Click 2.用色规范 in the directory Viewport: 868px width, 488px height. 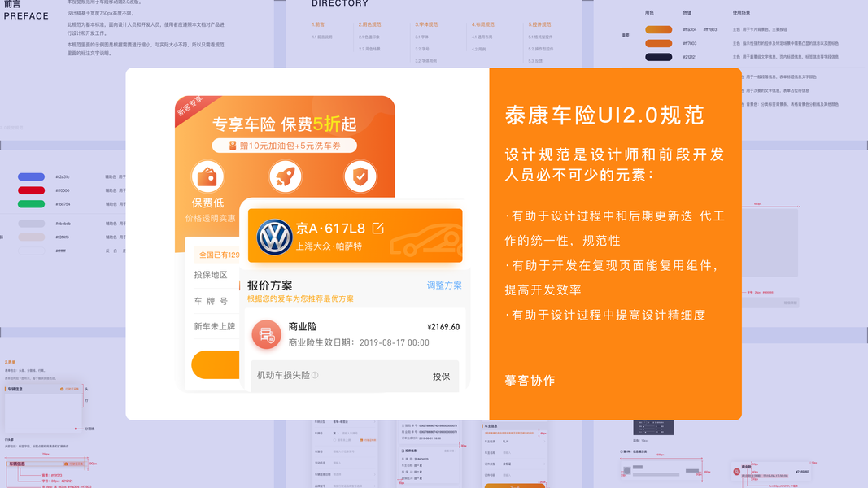pos(370,24)
